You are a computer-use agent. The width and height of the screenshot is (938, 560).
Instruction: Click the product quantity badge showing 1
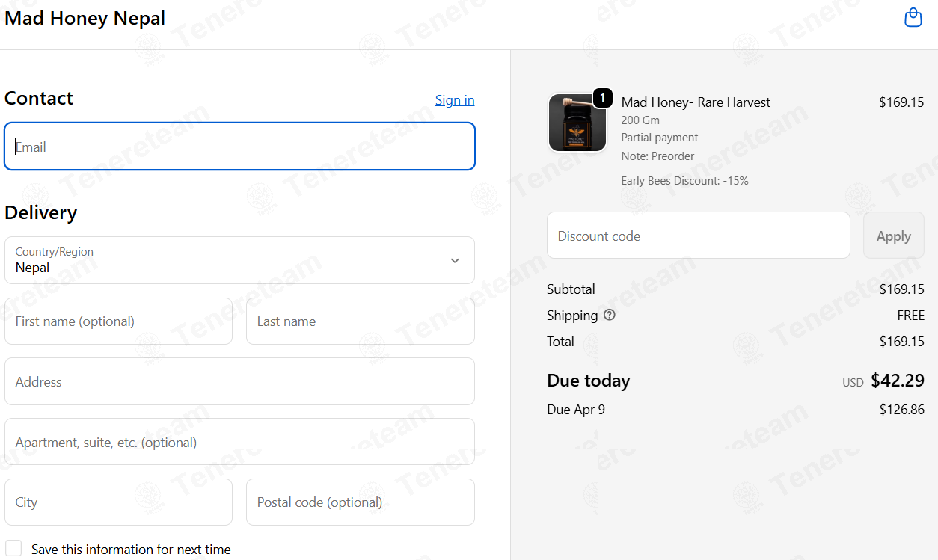(603, 98)
